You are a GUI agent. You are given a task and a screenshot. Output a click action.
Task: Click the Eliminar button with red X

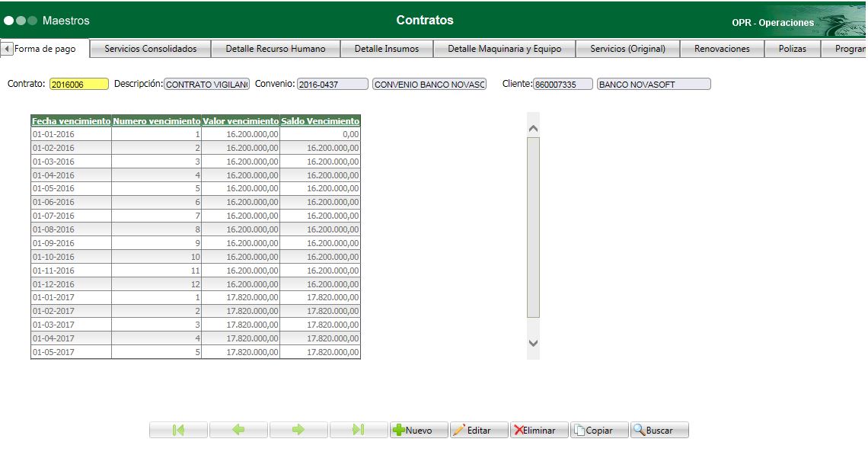point(539,430)
